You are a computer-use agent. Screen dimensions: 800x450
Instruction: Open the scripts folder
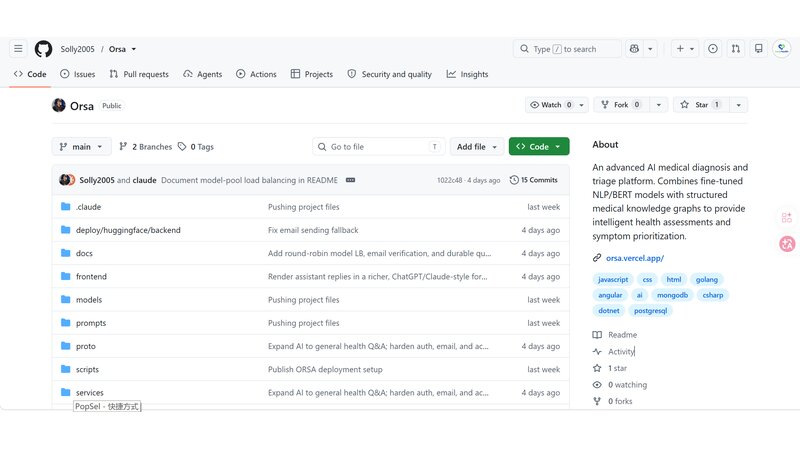pyautogui.click(x=87, y=369)
